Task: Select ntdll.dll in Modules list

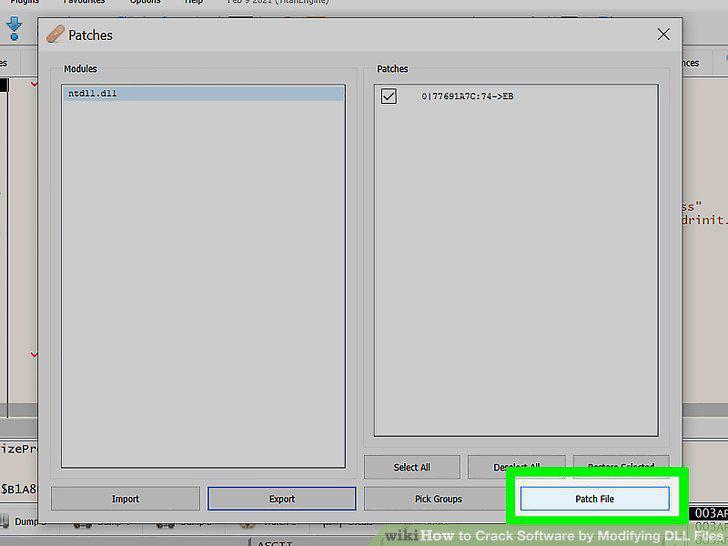Action: [203, 93]
